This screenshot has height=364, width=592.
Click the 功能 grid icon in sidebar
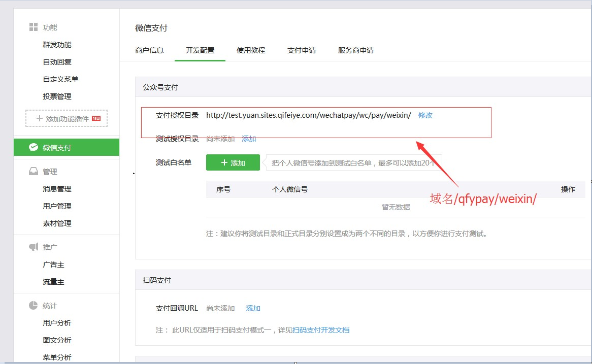click(x=33, y=27)
